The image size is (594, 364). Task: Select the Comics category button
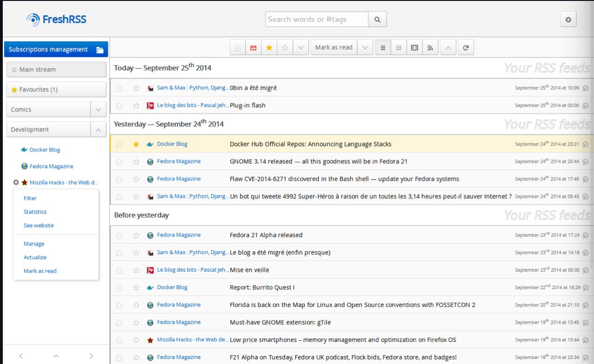48,109
